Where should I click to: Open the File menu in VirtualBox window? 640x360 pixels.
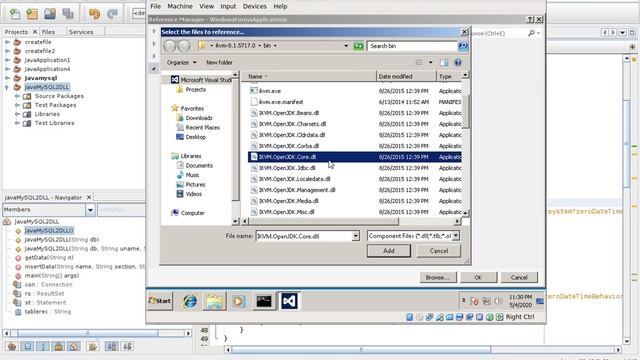point(156,6)
